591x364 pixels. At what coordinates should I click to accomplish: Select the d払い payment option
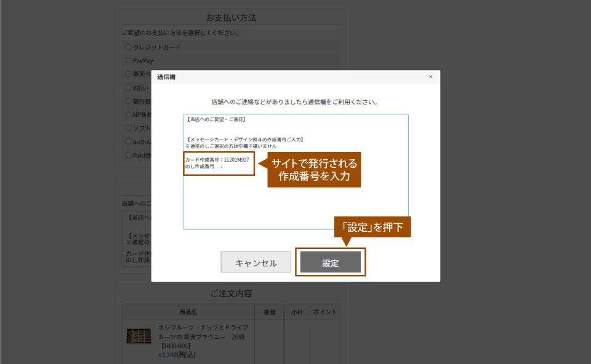pos(128,87)
